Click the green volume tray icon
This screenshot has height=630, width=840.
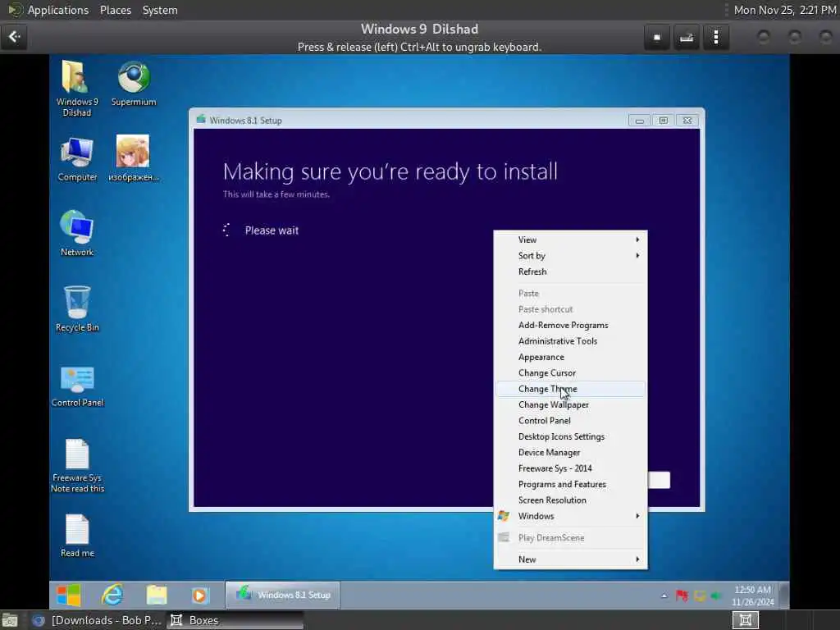coord(716,596)
